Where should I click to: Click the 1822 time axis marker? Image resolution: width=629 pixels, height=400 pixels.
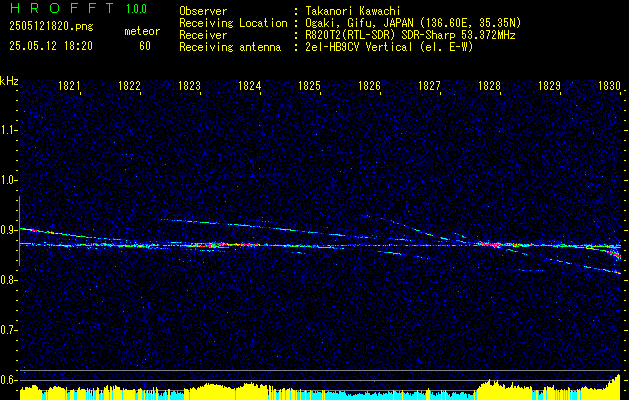(x=130, y=86)
